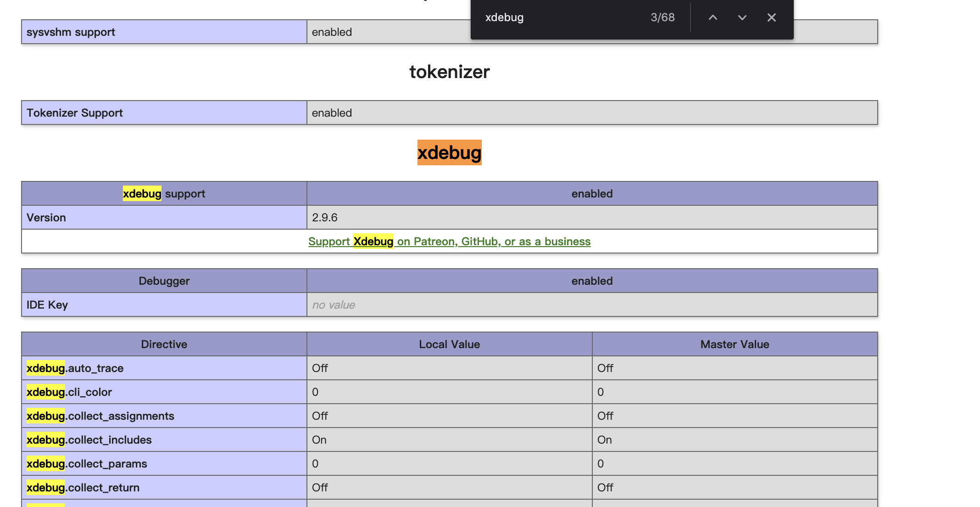Click local value Off for xdebug.auto_trace

coord(449,368)
